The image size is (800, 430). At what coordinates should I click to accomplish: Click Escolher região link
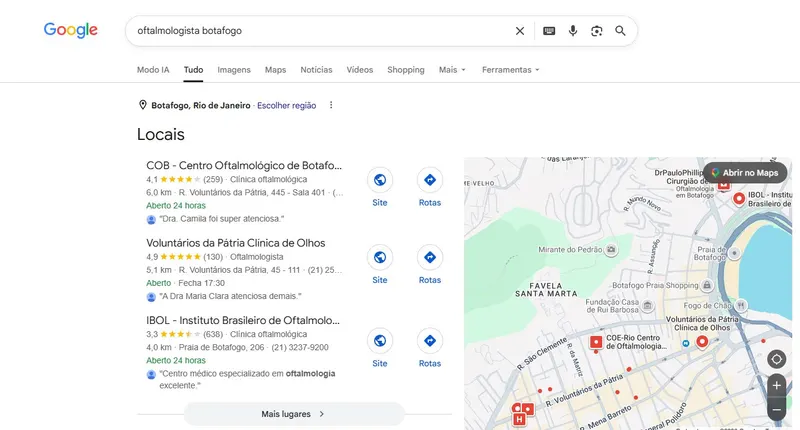[x=286, y=106]
